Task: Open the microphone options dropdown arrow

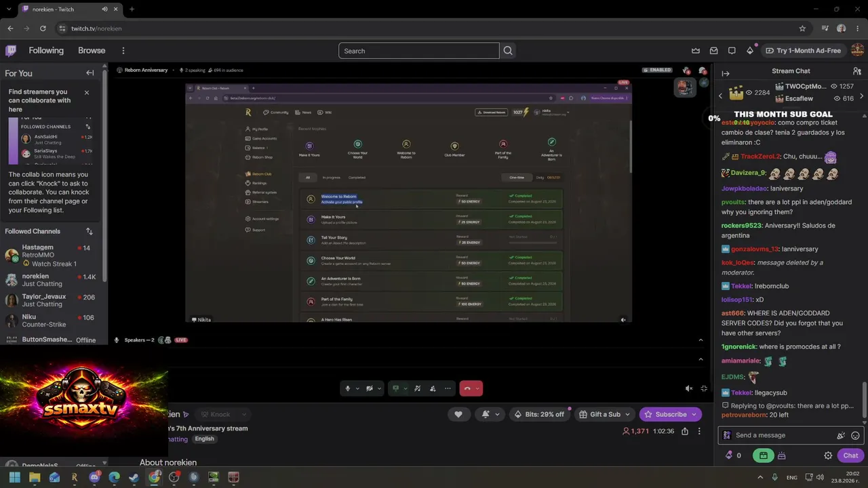Action: click(357, 388)
